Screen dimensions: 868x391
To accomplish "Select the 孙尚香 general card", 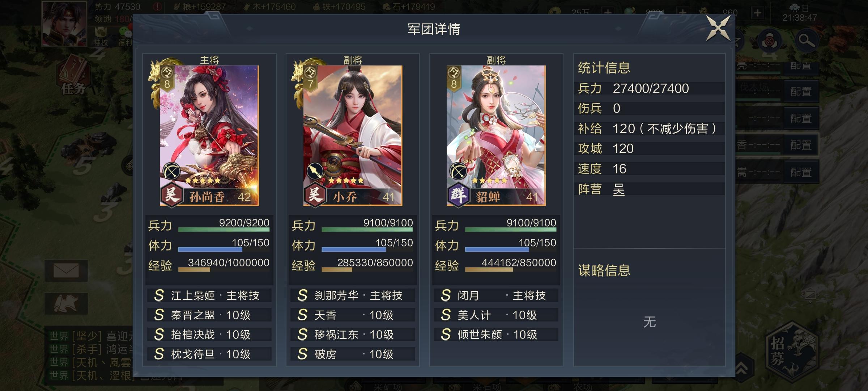I will pyautogui.click(x=209, y=135).
